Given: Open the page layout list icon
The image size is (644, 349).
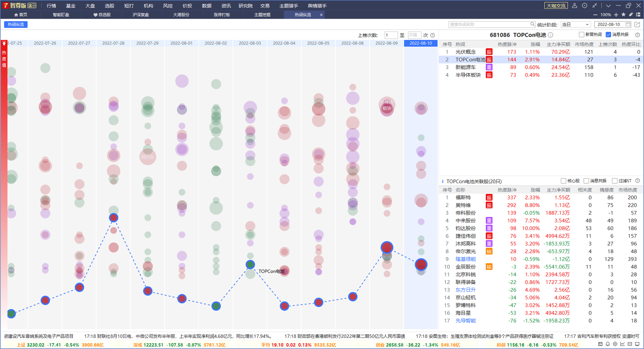Looking at the screenshot, I should tap(638, 15).
